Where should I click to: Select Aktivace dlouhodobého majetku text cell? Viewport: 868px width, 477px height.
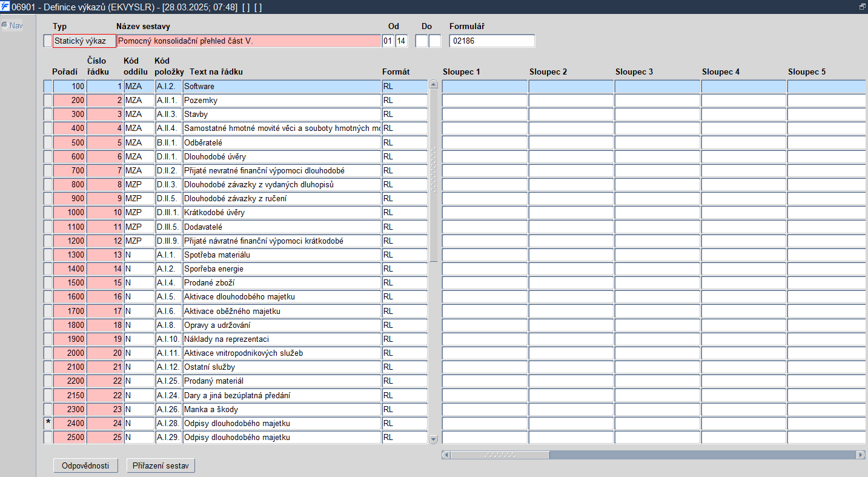(282, 296)
